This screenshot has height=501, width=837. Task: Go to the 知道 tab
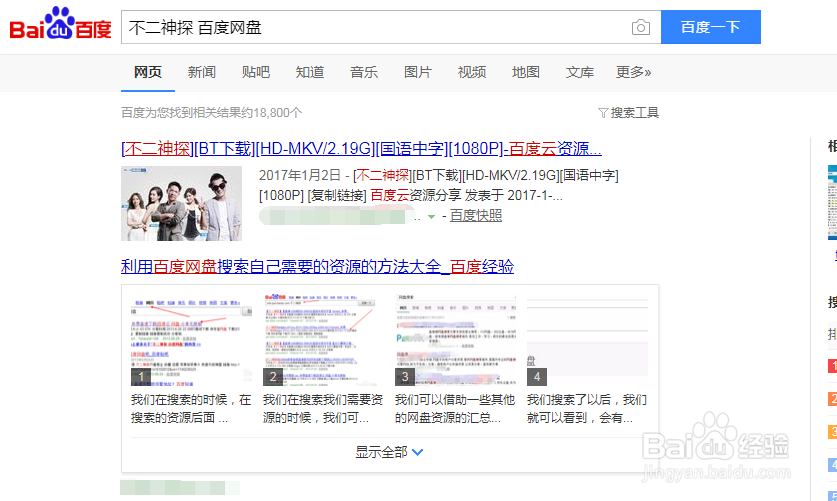click(310, 72)
